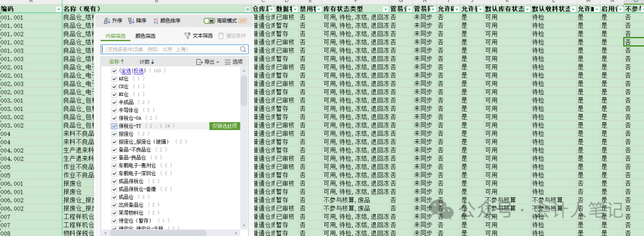Uncheck the 保税仓-TT checkbox
The width and height of the screenshot is (644, 236).
coord(114,126)
